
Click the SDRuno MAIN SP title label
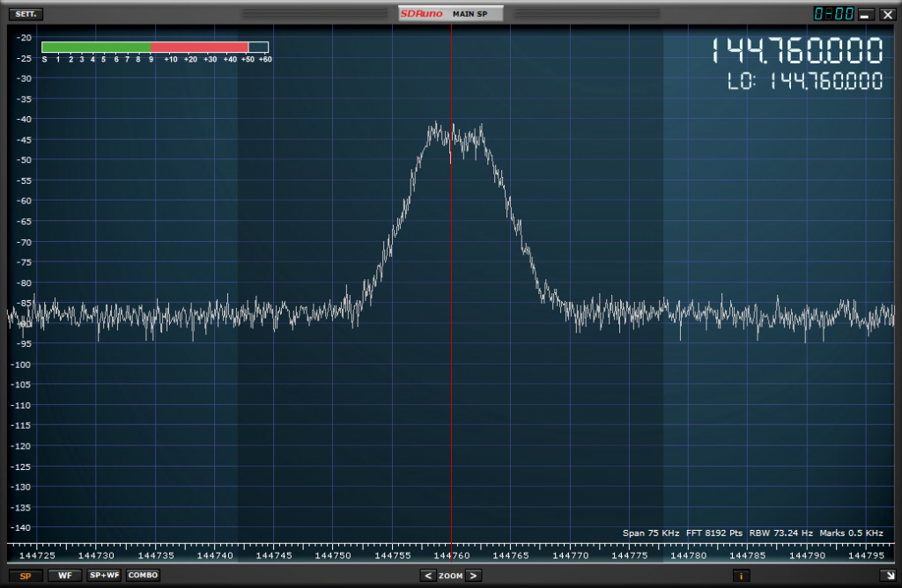[450, 14]
